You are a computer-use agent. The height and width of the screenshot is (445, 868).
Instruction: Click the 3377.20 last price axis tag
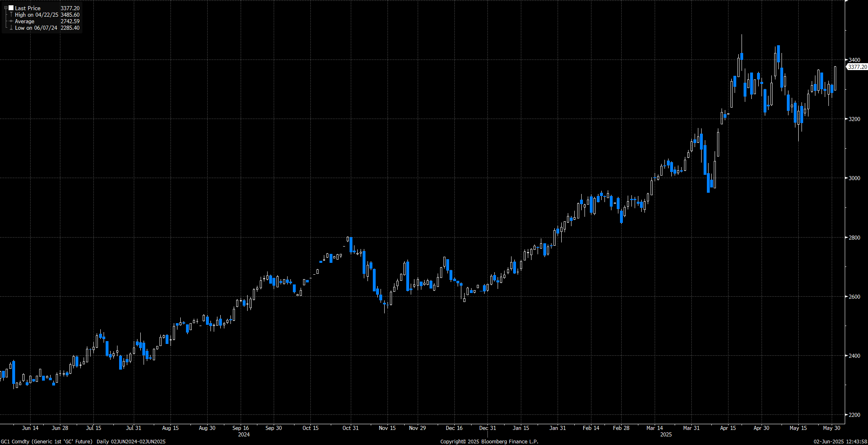tap(857, 67)
